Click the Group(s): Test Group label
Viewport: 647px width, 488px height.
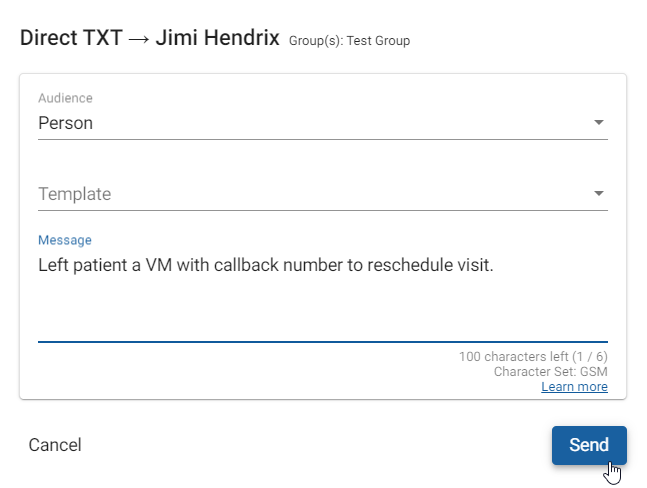[x=349, y=41]
